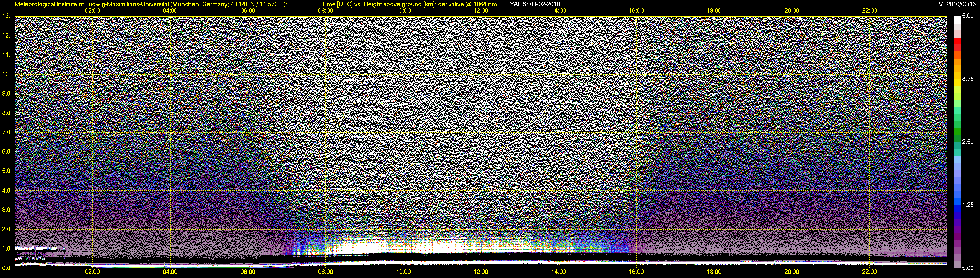Click the 4.0 height axis label
This screenshot has height=278, width=980.
(6, 190)
